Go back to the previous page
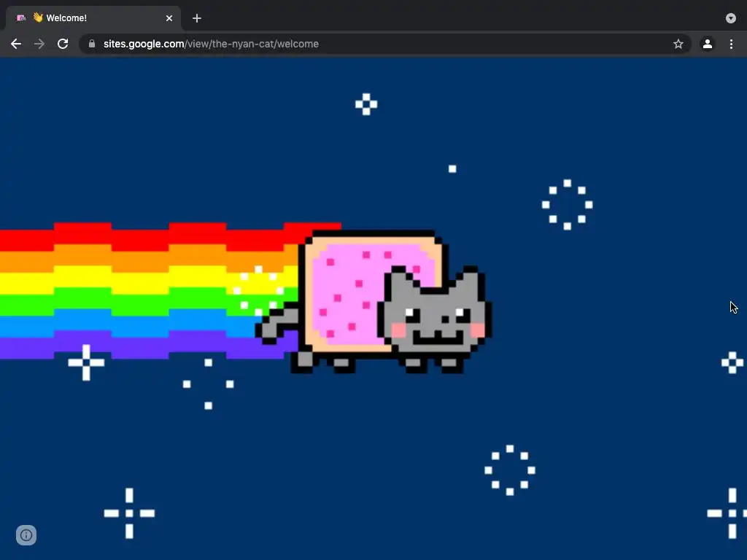 click(16, 44)
